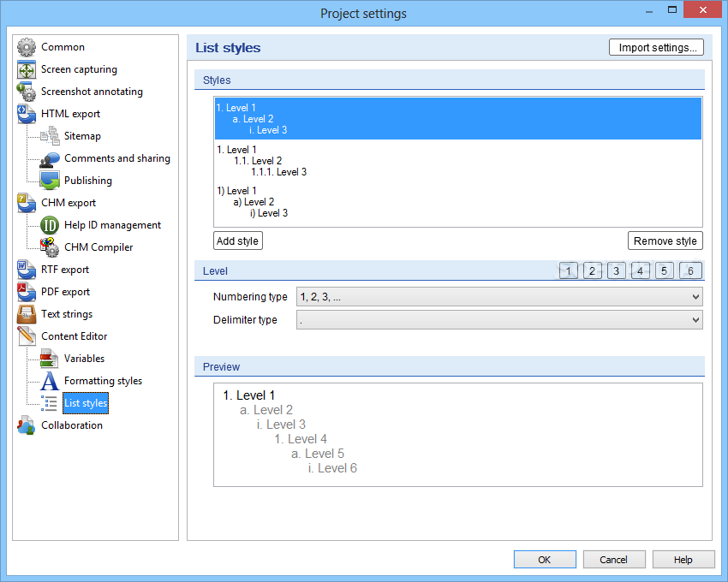This screenshot has height=582, width=728.
Task: Select the 1.1.1. Level 3 list style
Action: tap(458, 161)
